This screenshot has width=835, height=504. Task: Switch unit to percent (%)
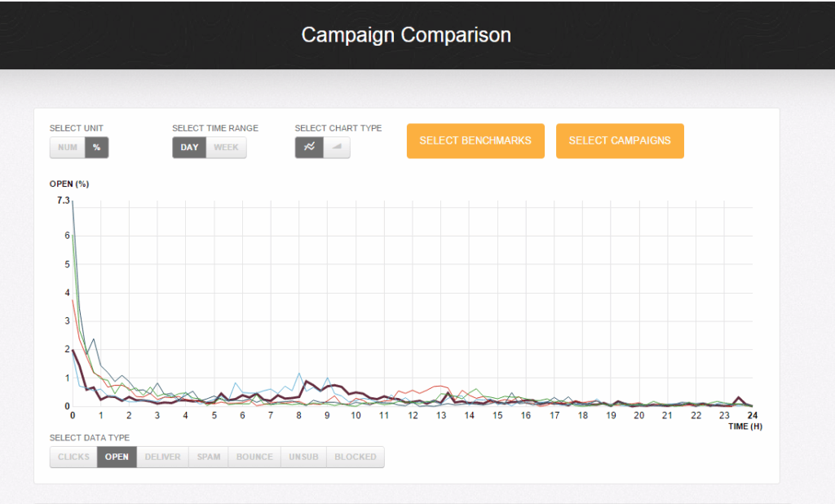point(96,148)
